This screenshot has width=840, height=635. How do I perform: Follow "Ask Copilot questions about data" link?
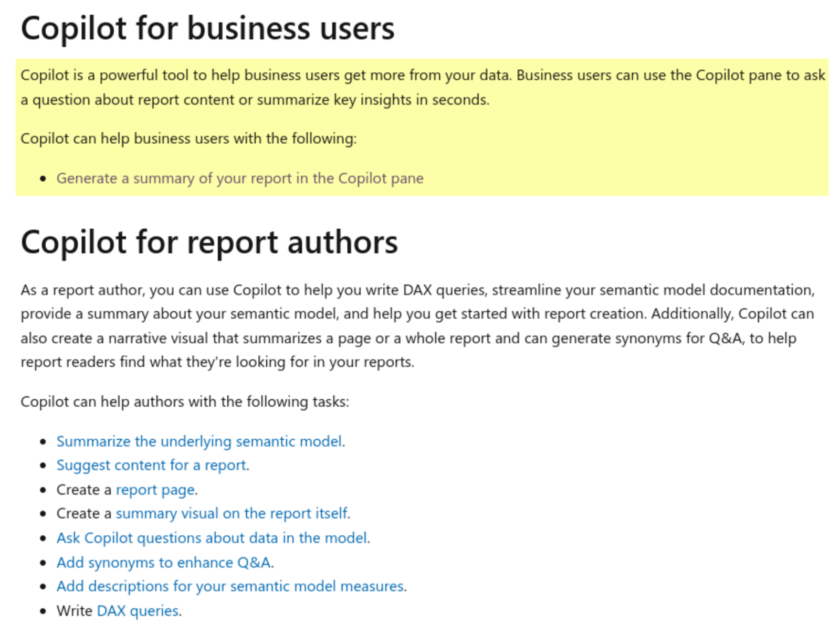click(x=212, y=538)
